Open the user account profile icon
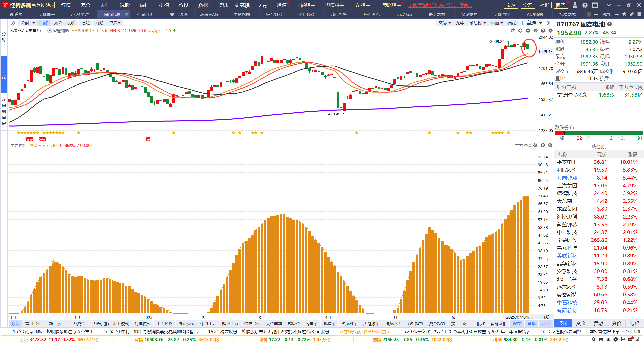 [575, 5]
